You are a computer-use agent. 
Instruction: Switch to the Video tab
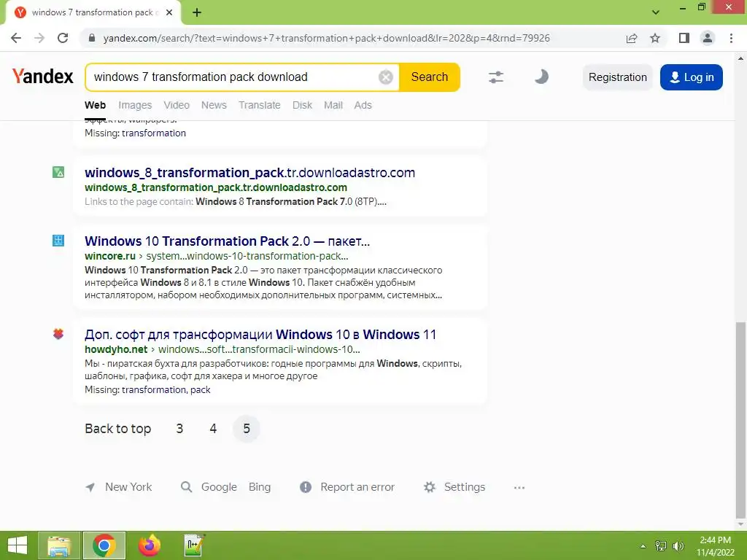pos(177,105)
